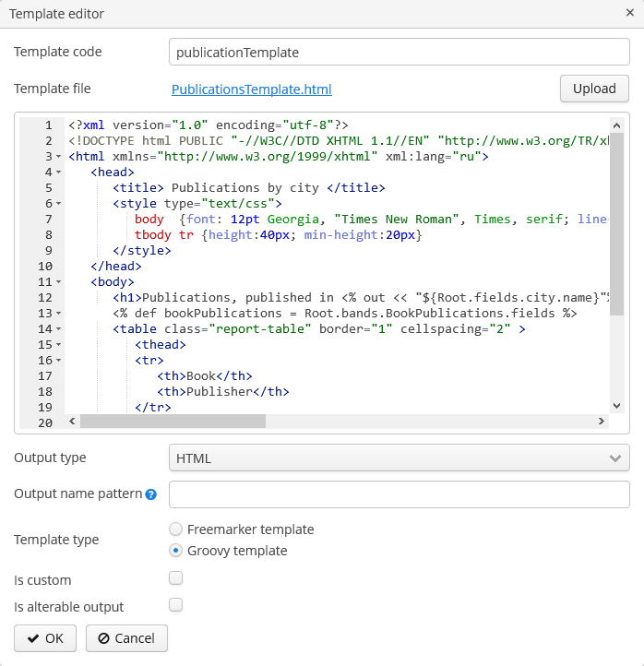Click the <th>Publisher</th> code line

pos(223,392)
